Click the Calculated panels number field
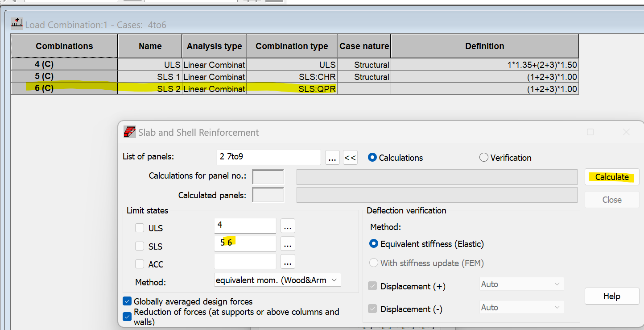Viewport: 644px width, 330px height. click(268, 195)
